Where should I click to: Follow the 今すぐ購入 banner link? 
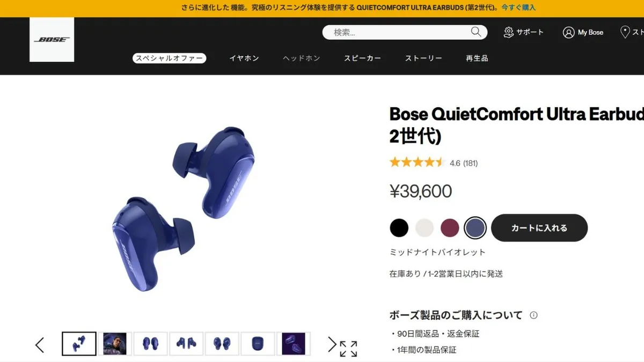click(x=518, y=8)
